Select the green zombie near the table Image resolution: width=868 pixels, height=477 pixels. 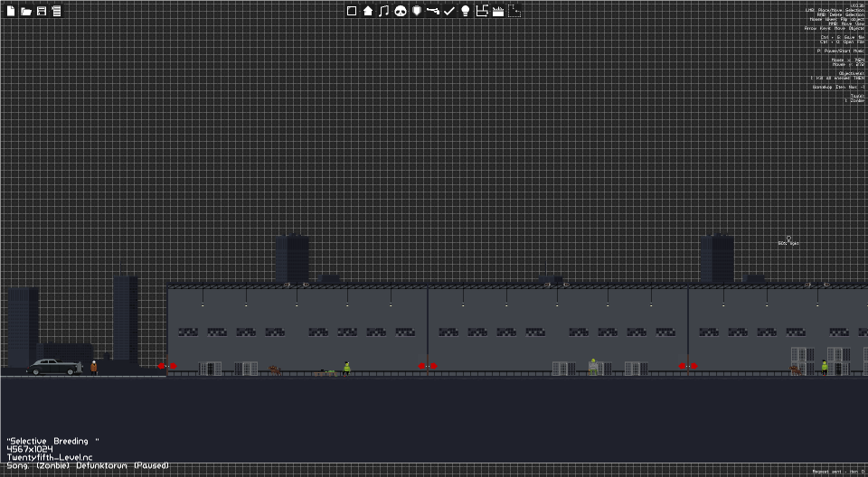click(346, 369)
